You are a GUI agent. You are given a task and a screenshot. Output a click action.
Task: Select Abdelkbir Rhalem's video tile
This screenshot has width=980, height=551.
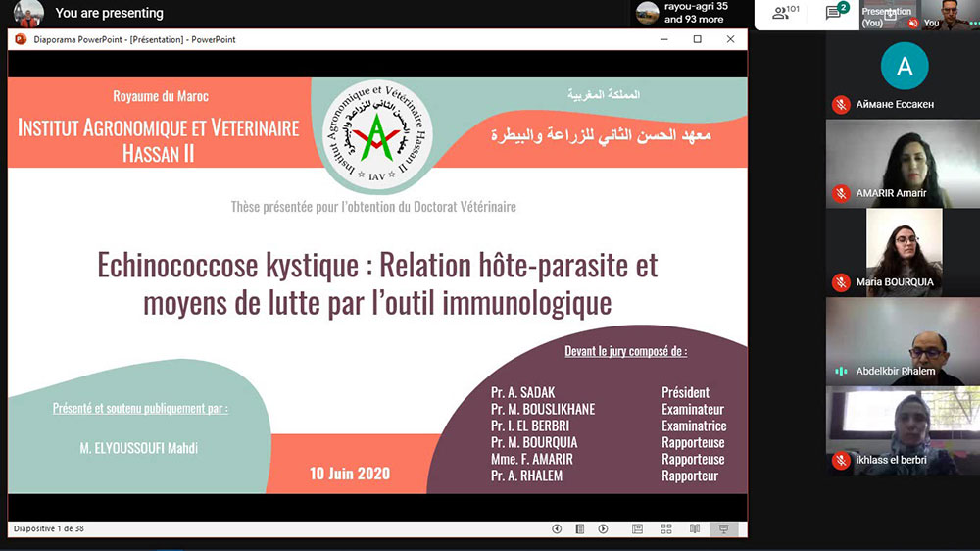coord(903,340)
